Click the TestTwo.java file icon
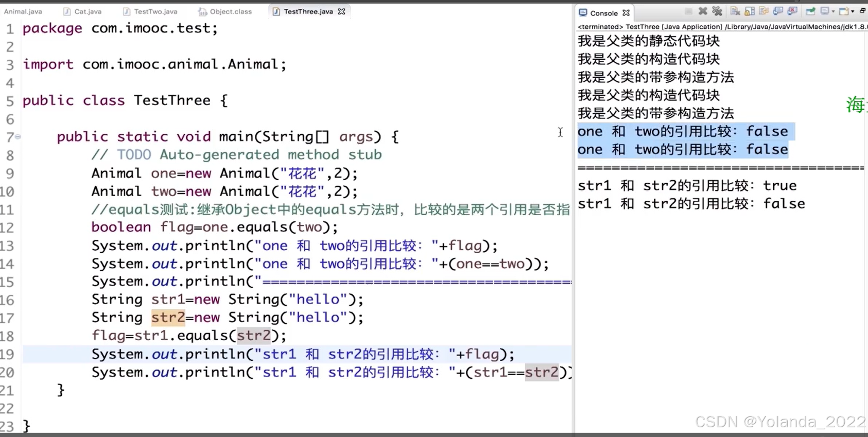Screen dimensions: 868x437 (x=127, y=11)
